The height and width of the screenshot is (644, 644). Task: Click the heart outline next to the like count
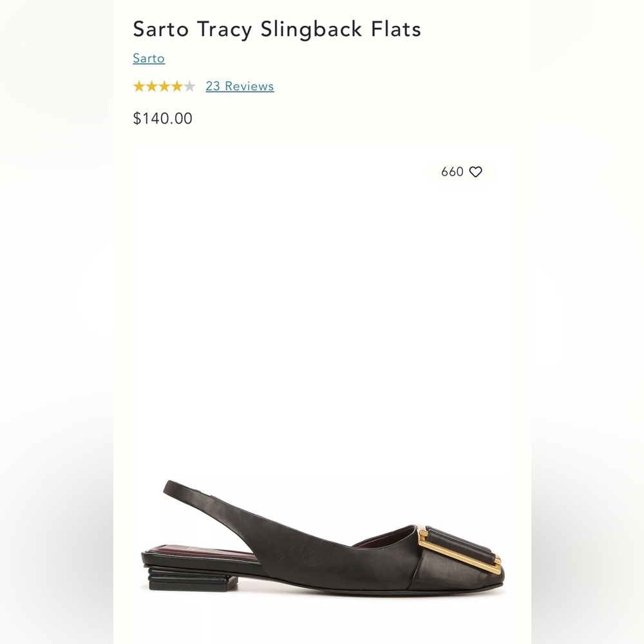[476, 171]
